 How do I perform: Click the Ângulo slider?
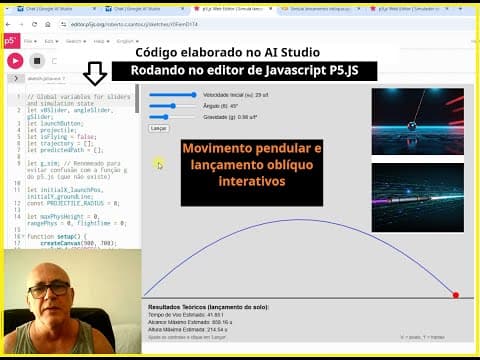pos(173,106)
